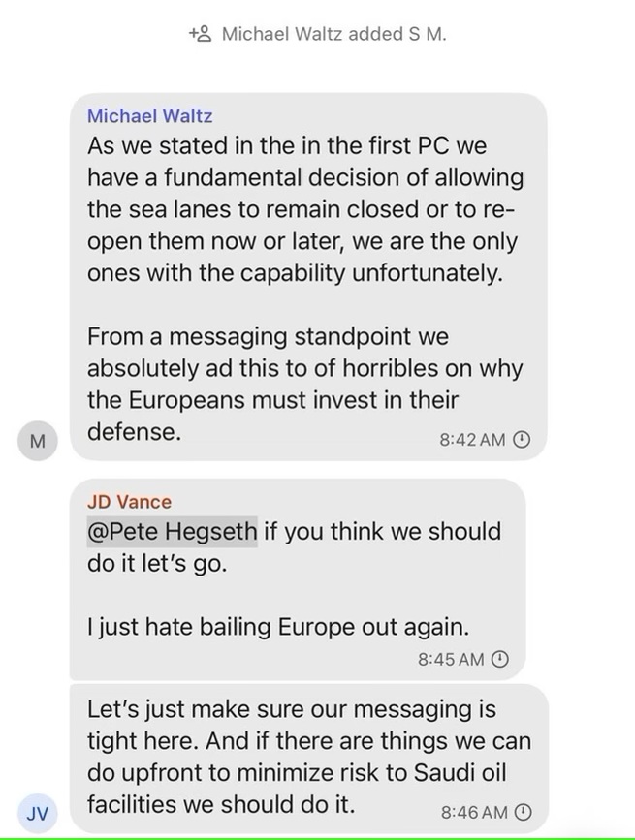635x840 pixels.
Task: Click the 8:42 AM timestamp
Action: click(x=474, y=439)
